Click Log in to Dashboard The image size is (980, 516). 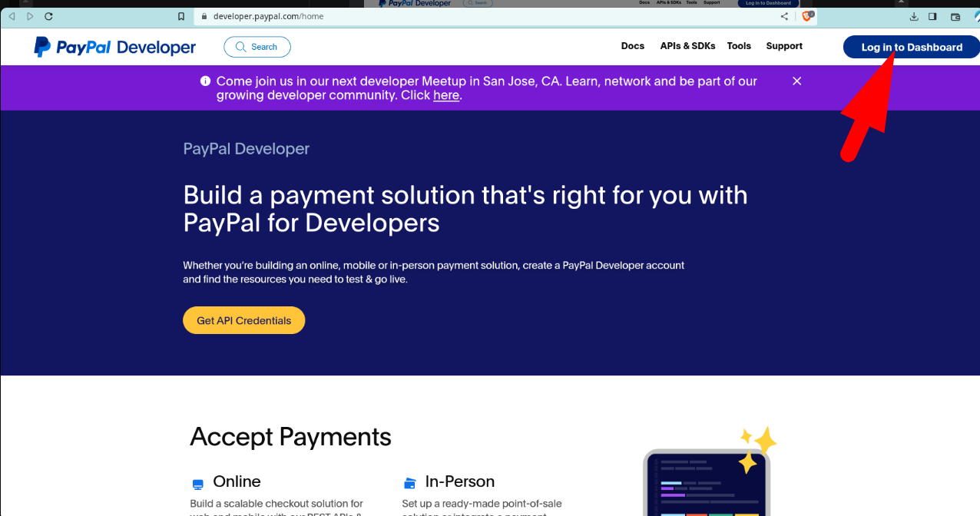911,47
